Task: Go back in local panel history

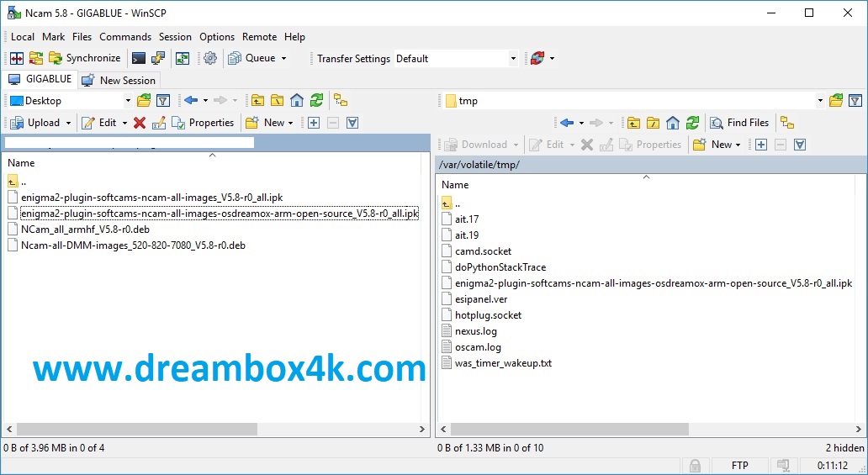Action: coord(192,101)
